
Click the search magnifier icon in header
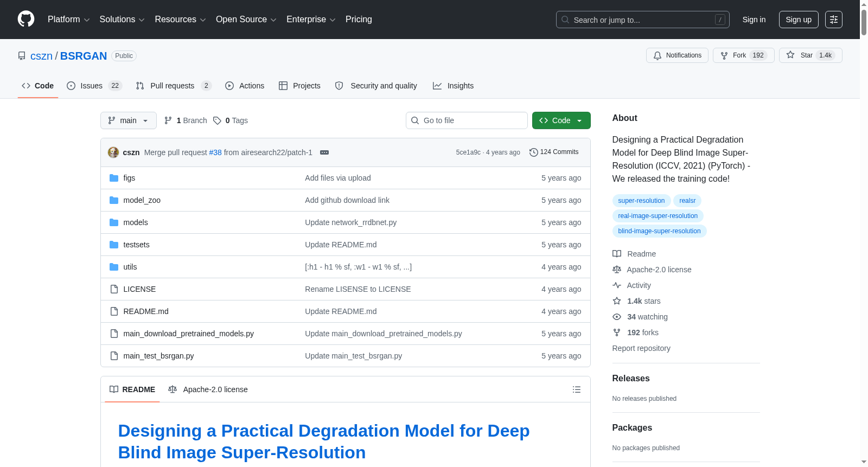(x=565, y=20)
